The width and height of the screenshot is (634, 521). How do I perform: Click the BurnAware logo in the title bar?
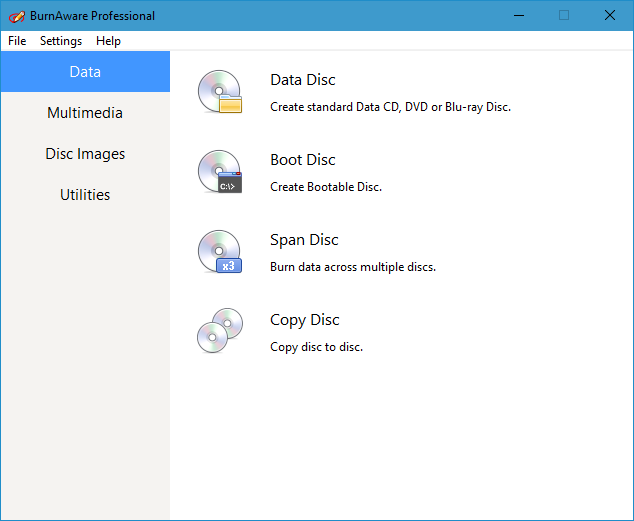tap(17, 16)
